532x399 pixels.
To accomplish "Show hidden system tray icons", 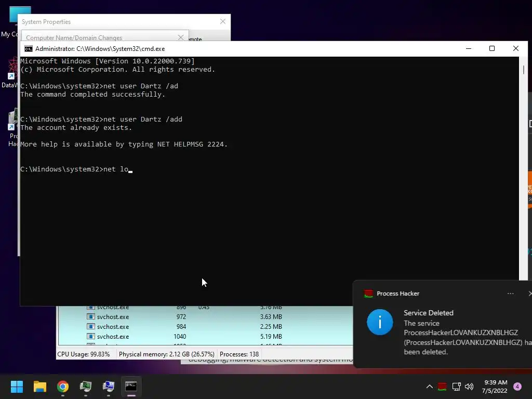I will pyautogui.click(x=429, y=387).
